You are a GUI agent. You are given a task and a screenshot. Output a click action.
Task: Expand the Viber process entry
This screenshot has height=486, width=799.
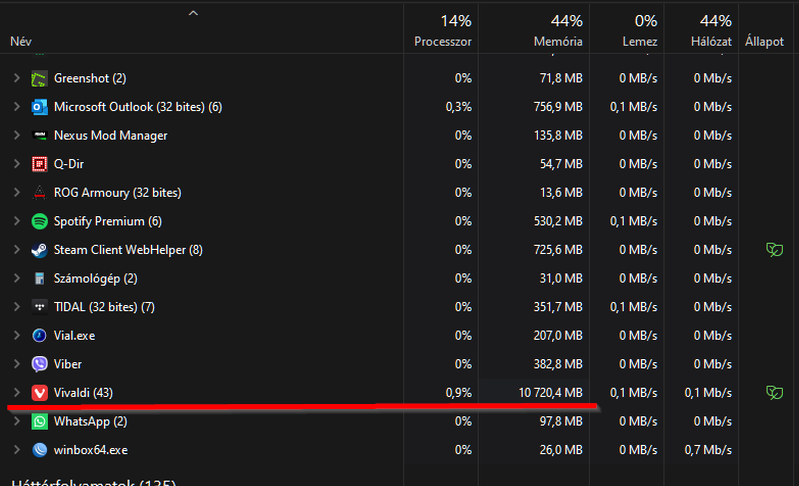click(x=17, y=364)
